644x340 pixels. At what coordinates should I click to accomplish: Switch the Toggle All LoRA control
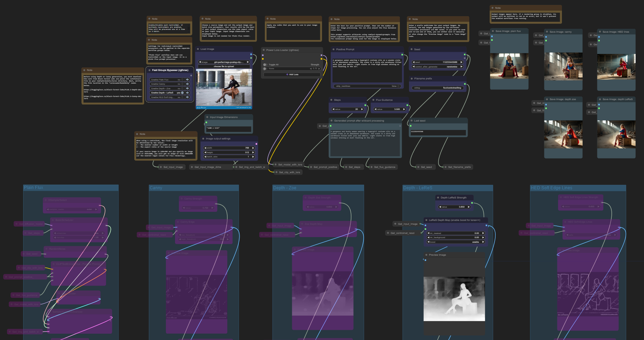click(266, 65)
